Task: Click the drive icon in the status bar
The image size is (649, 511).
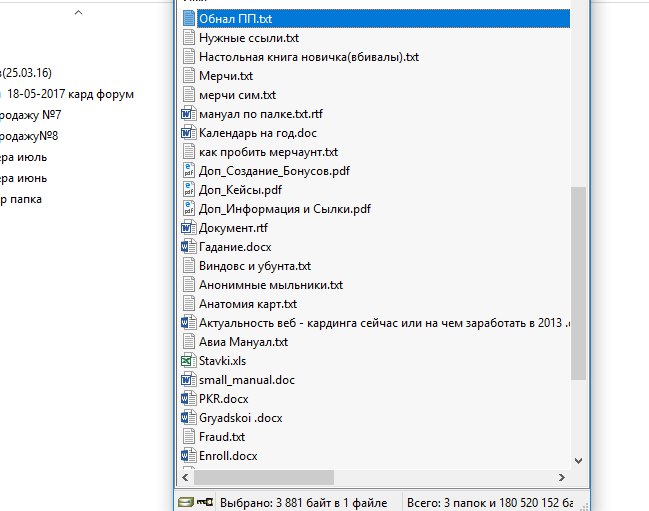Action: pyautogui.click(x=184, y=500)
